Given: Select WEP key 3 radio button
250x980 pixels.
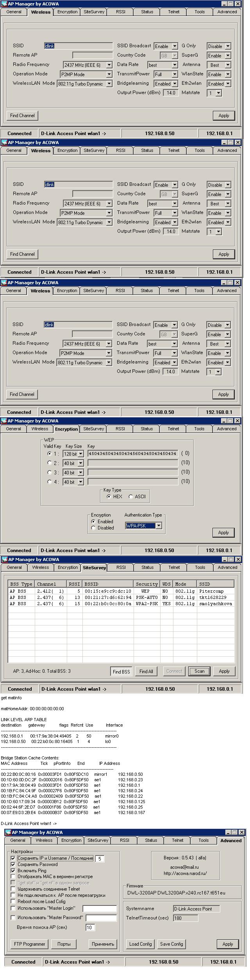Looking at the screenshot, I should pos(49,472).
